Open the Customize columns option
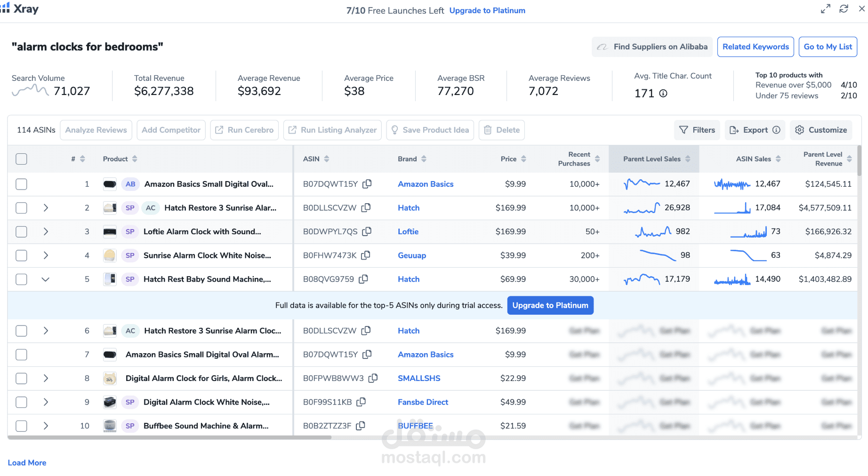 click(x=821, y=130)
